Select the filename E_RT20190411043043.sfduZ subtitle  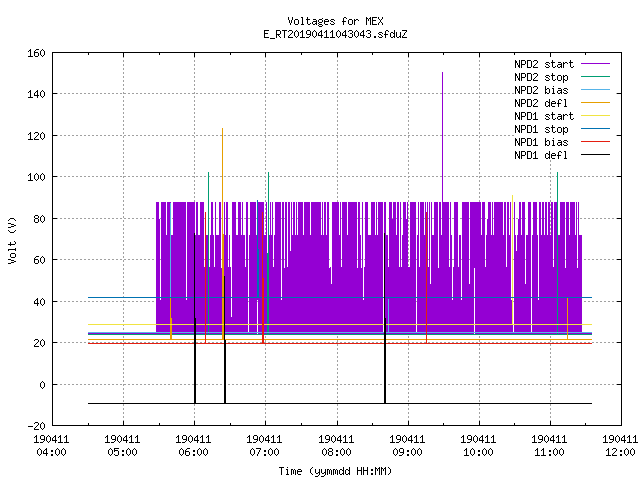(335, 34)
